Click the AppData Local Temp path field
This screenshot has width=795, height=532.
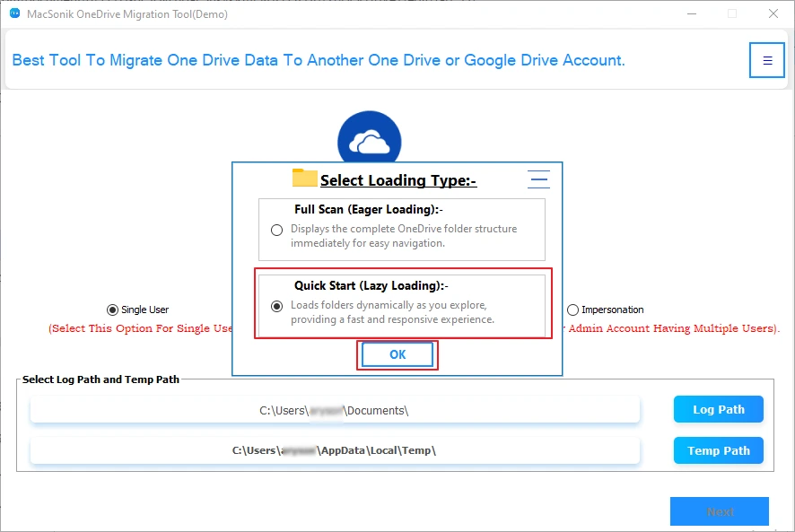[x=335, y=450]
